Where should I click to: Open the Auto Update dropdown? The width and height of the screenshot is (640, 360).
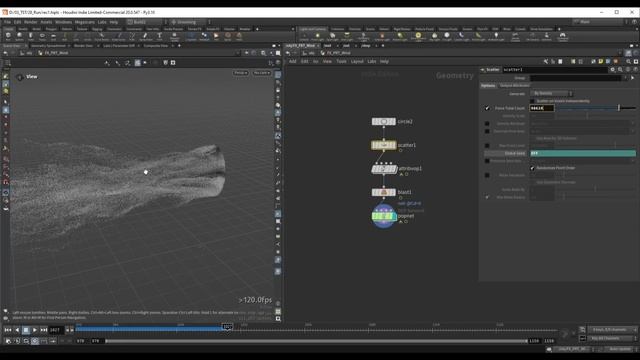point(620,349)
